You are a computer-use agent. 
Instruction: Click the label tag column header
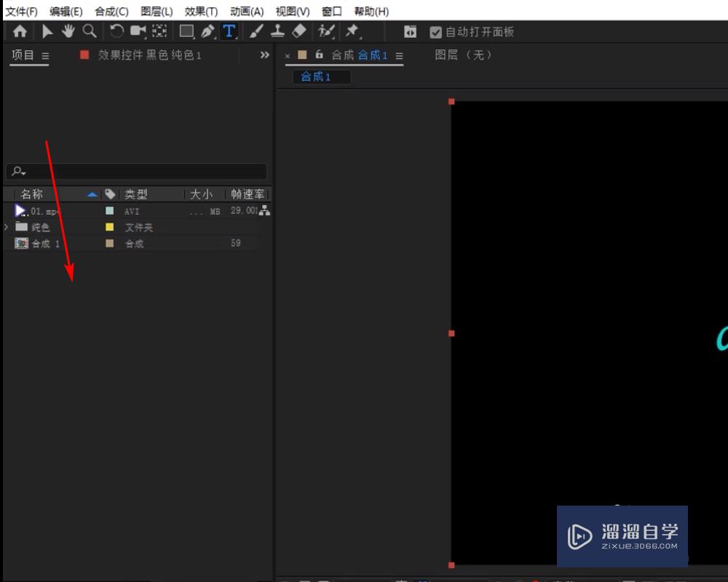[x=110, y=194]
